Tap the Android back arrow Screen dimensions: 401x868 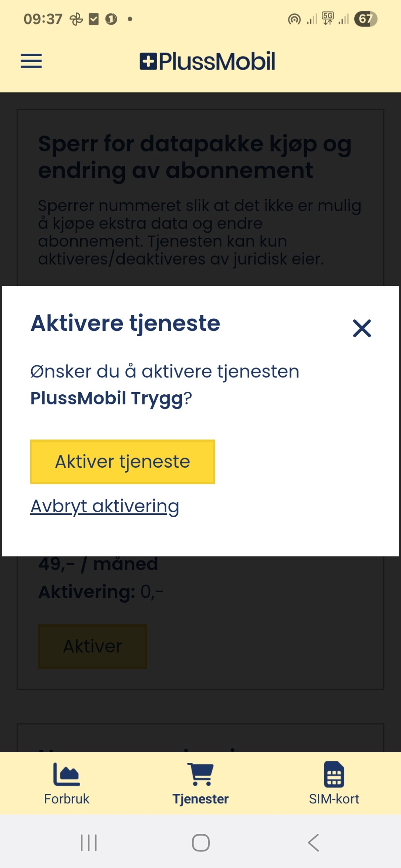[313, 843]
